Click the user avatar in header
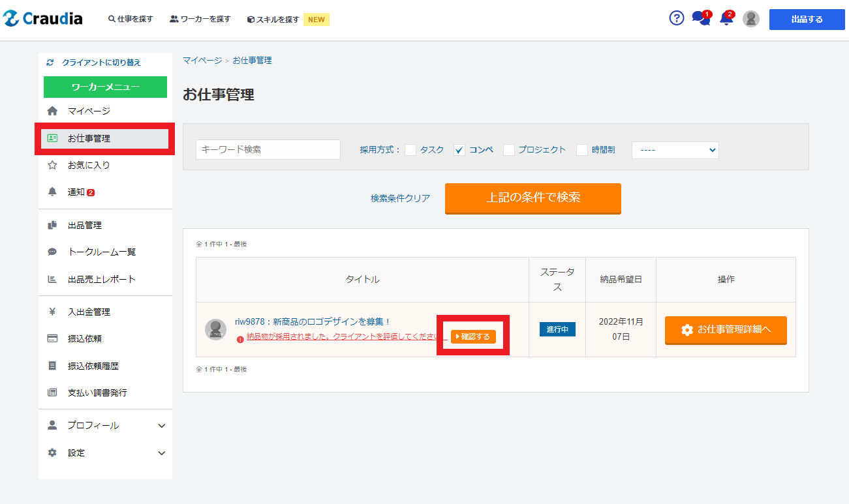The width and height of the screenshot is (849, 504). tap(751, 19)
